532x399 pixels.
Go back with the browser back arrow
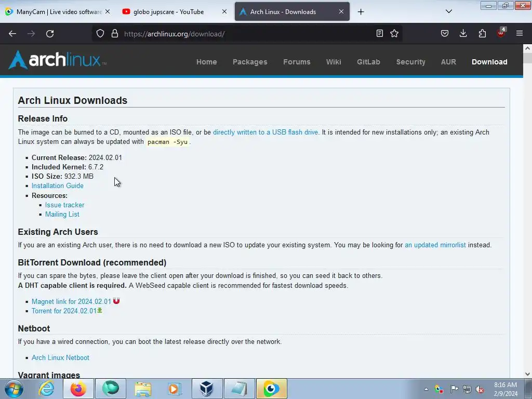click(x=12, y=34)
